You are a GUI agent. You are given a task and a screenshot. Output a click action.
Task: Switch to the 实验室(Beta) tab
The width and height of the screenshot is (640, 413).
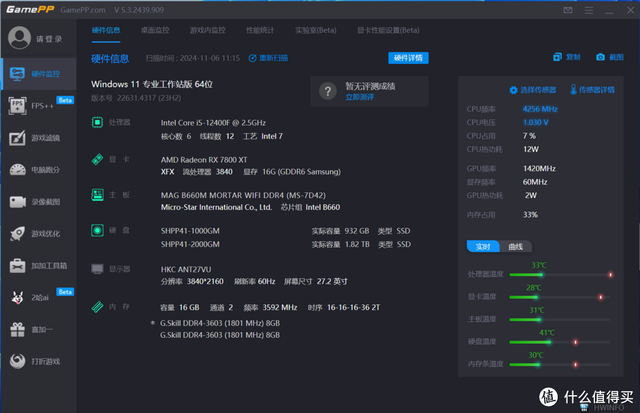coord(316,30)
